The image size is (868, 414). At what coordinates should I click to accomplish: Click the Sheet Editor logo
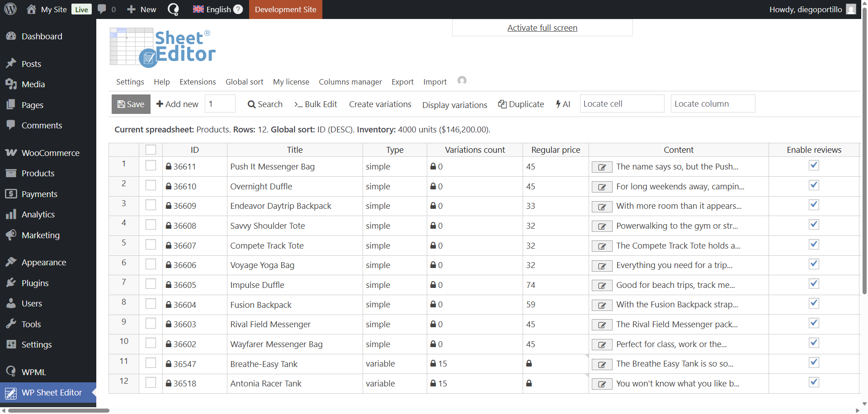point(163,47)
